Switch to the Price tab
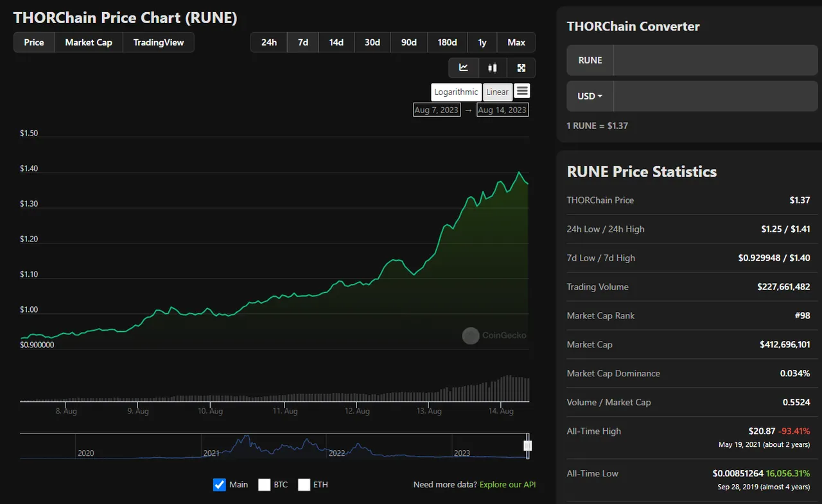Image resolution: width=822 pixels, height=504 pixels. tap(34, 42)
